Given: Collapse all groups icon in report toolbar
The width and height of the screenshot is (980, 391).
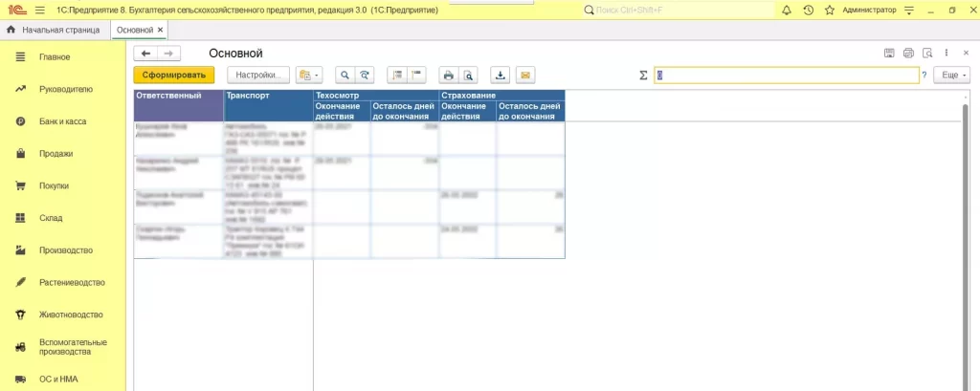Looking at the screenshot, I should 415,75.
